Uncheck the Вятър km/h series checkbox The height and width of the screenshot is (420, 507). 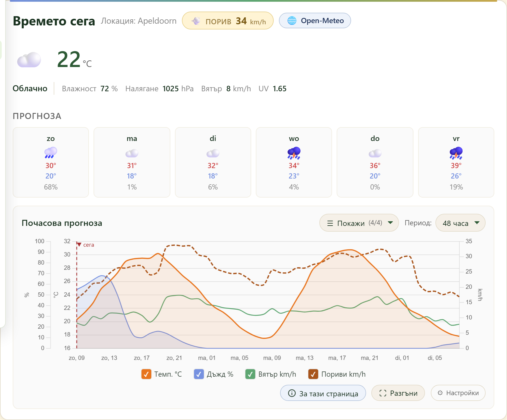coord(250,374)
